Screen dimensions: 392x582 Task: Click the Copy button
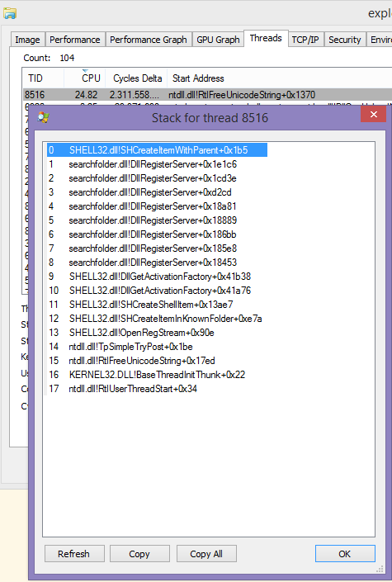click(x=139, y=554)
